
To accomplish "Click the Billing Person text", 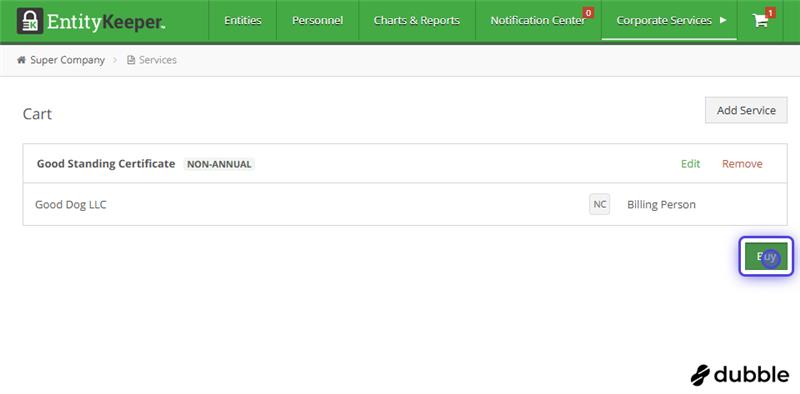I will [661, 205].
